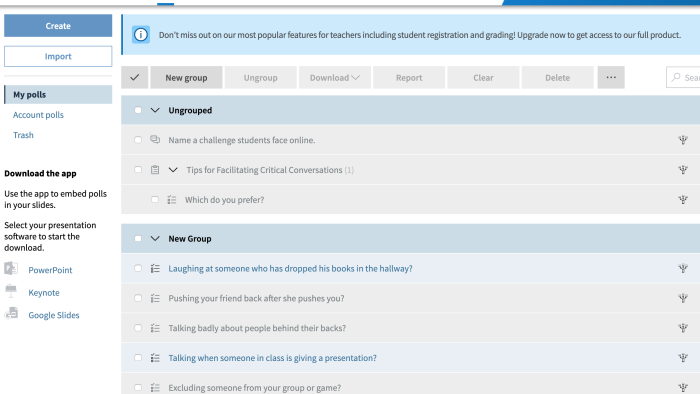Open Account polls in the sidebar
Screen dimensions: 700x394
[x=38, y=115]
